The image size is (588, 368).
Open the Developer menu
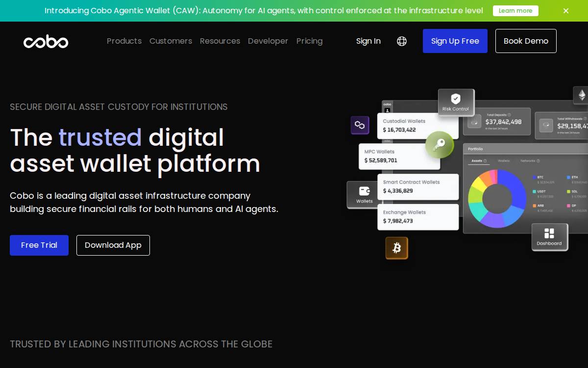pos(268,41)
